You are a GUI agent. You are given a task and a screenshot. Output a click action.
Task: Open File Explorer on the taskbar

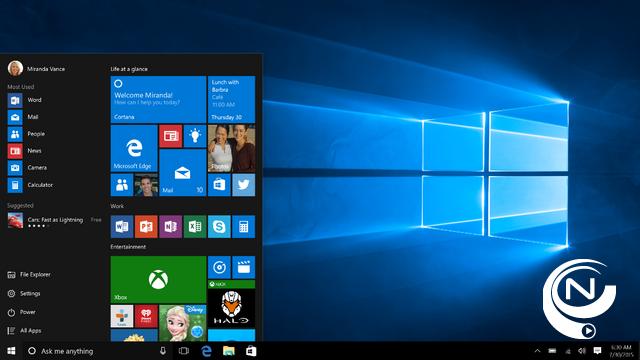(229, 351)
